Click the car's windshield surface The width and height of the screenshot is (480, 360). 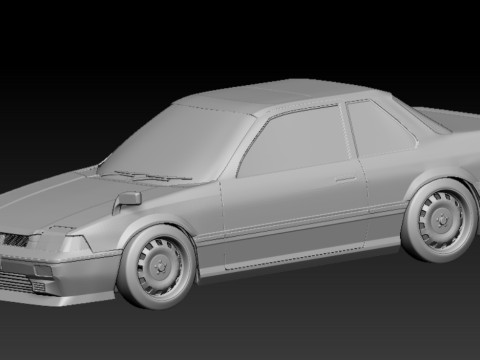(x=177, y=143)
